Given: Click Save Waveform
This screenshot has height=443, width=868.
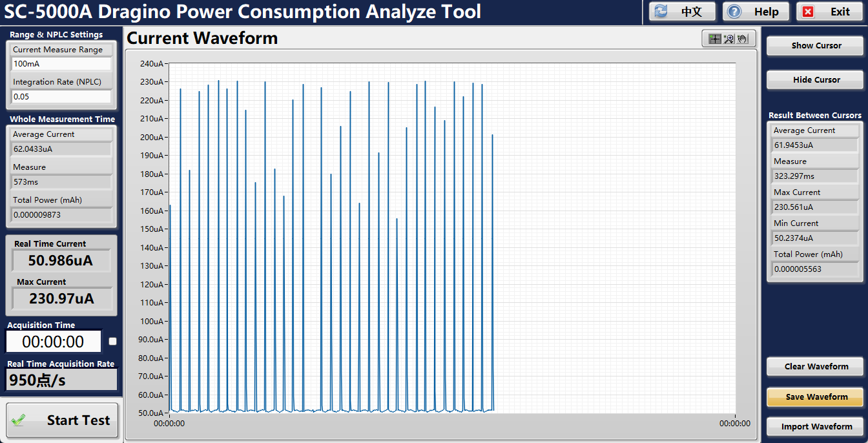Looking at the screenshot, I should [815, 397].
